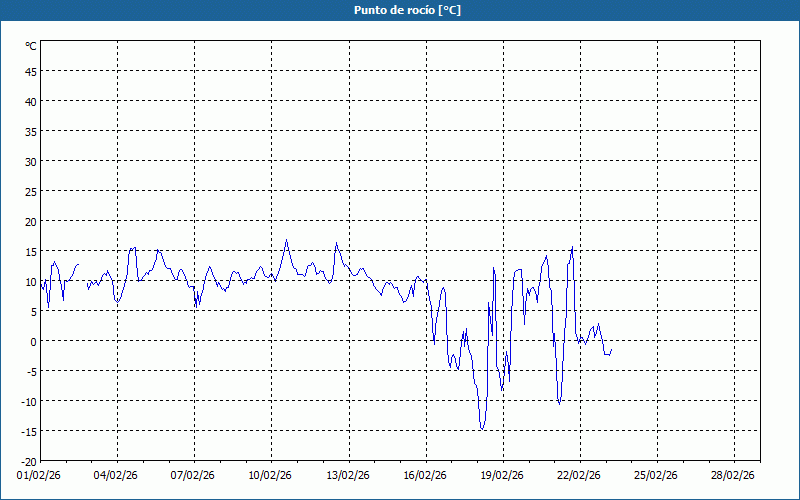
Task: Click the 13/02/26 date label
Action: point(348,476)
